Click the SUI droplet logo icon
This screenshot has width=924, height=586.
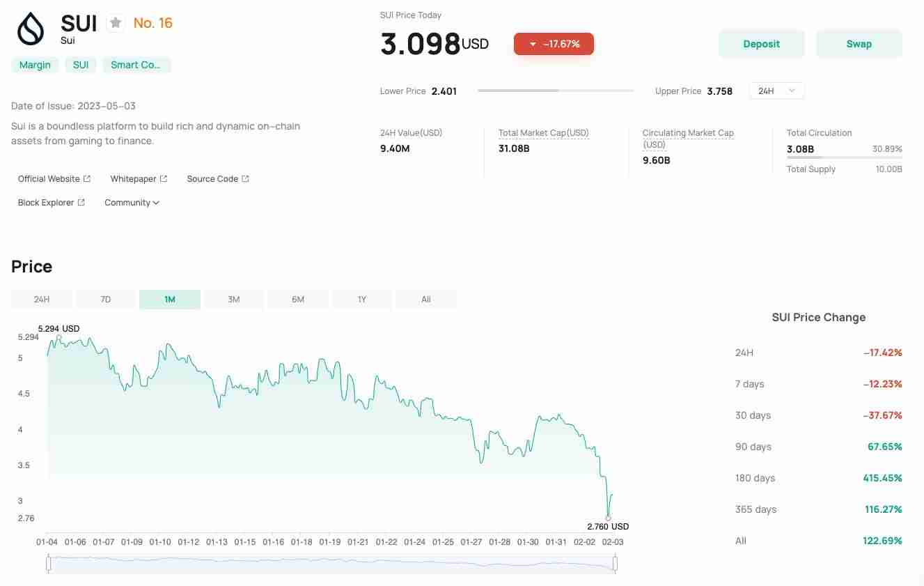click(x=31, y=29)
